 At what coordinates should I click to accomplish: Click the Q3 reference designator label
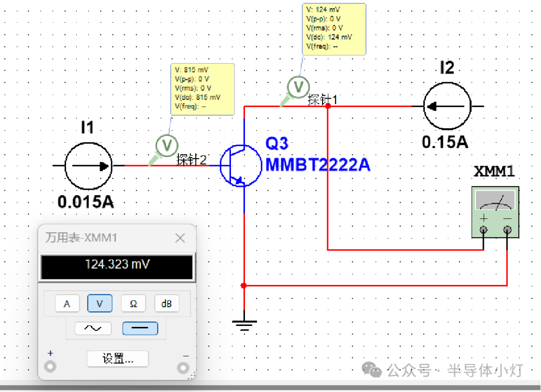[x=277, y=143]
